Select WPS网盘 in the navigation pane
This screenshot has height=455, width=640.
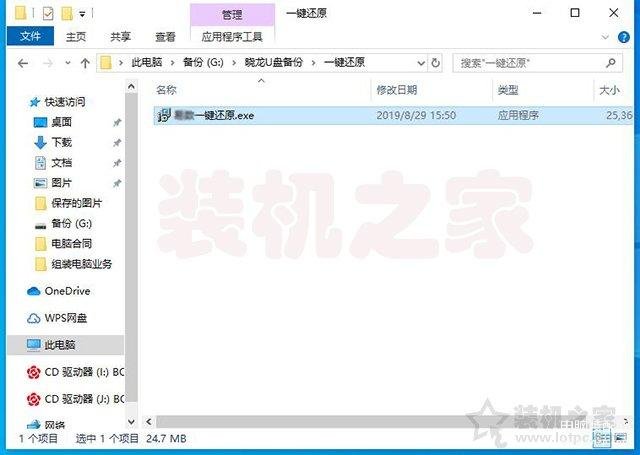pos(66,318)
